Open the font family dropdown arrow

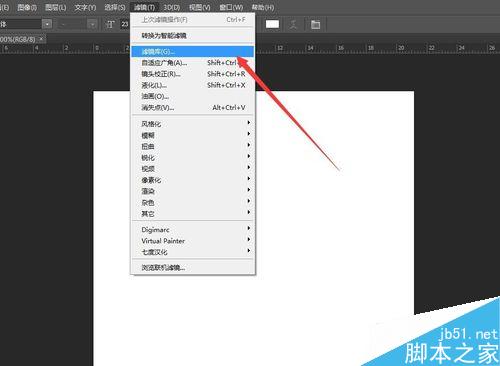(x=47, y=24)
